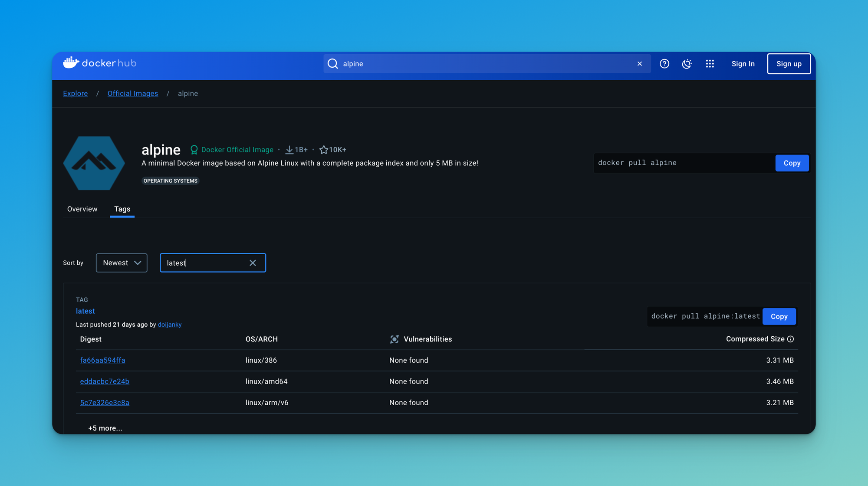868x486 pixels.
Task: Open the Official Images breadcrumb link
Action: click(x=132, y=94)
